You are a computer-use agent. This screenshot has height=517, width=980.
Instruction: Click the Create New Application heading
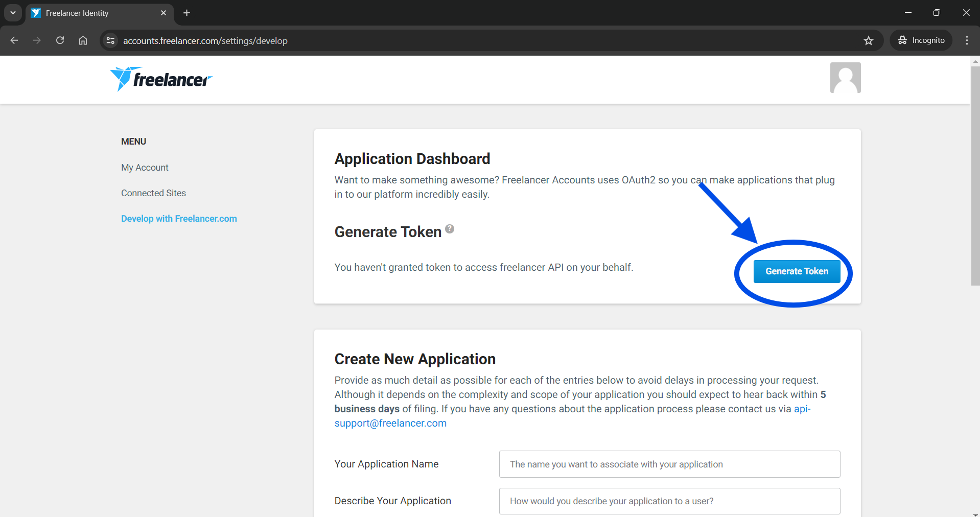point(415,359)
